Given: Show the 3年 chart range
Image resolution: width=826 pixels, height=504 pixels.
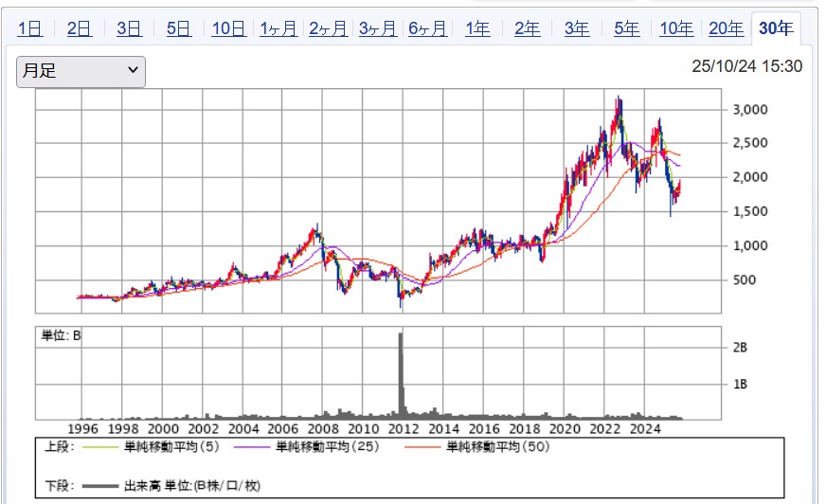Looking at the screenshot, I should pos(576,28).
